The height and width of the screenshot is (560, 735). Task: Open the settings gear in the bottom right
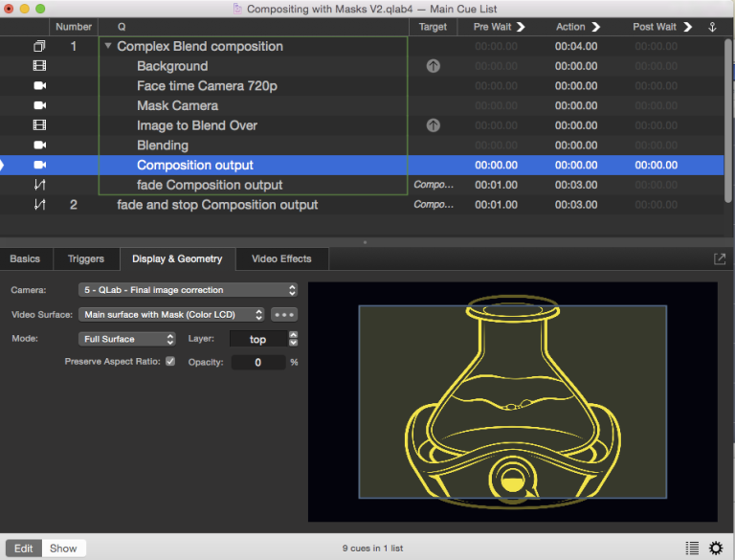click(716, 548)
